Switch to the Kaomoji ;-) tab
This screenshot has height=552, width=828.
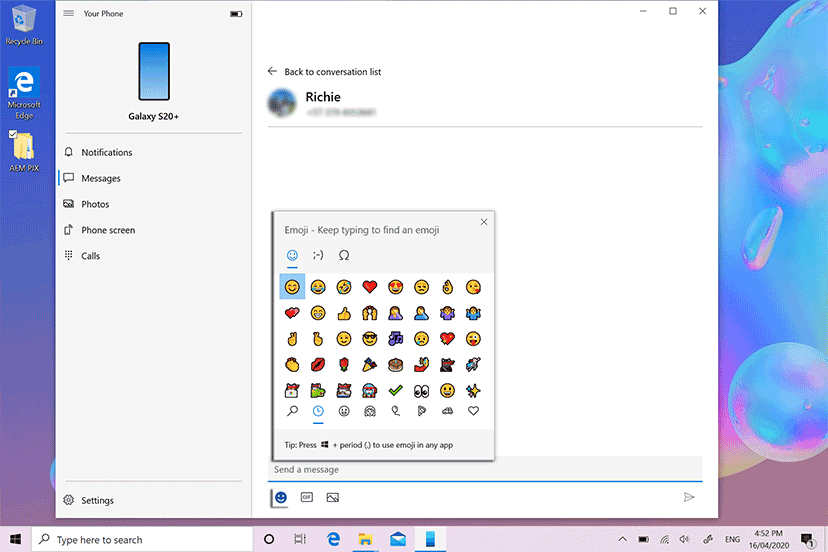[x=318, y=256]
